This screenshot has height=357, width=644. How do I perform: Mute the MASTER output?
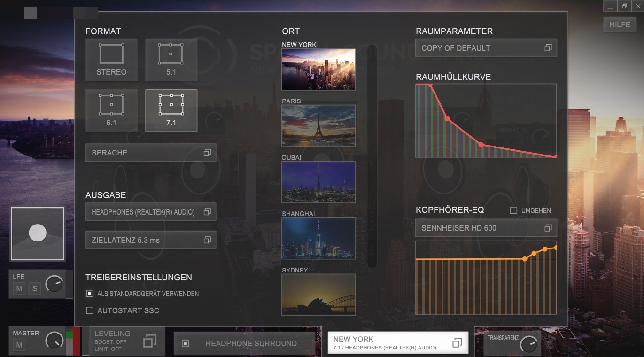pos(20,346)
